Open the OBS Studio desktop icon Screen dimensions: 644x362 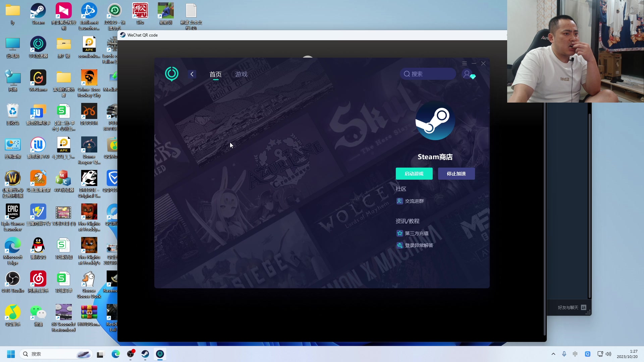point(13,282)
